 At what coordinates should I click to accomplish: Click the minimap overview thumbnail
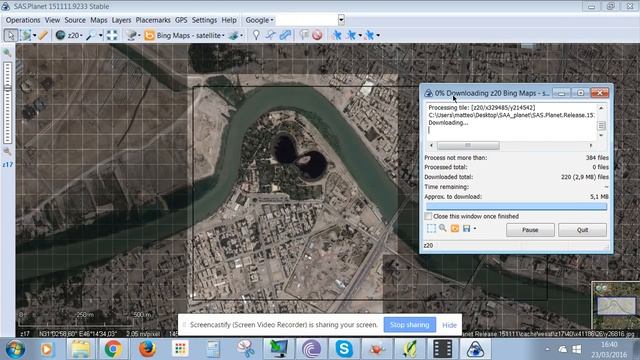click(616, 306)
